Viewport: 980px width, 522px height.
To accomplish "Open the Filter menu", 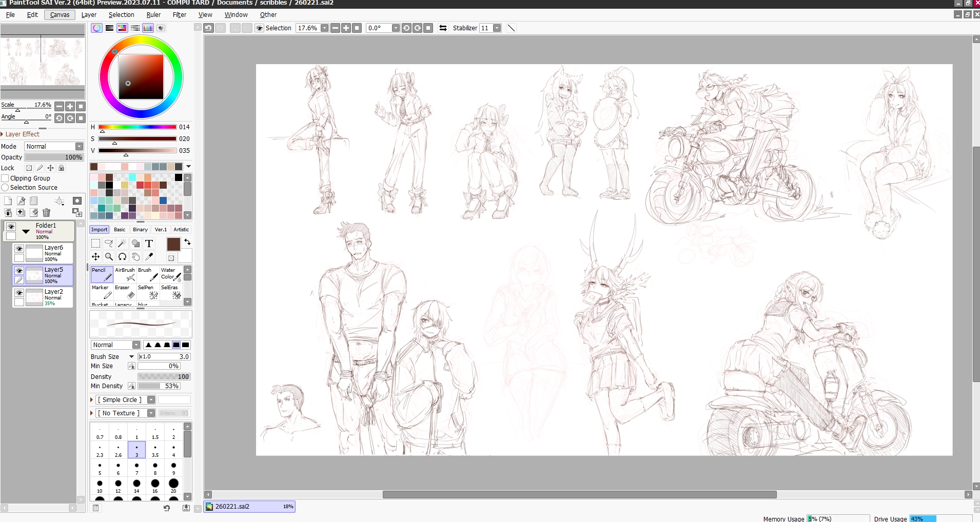I will point(180,15).
